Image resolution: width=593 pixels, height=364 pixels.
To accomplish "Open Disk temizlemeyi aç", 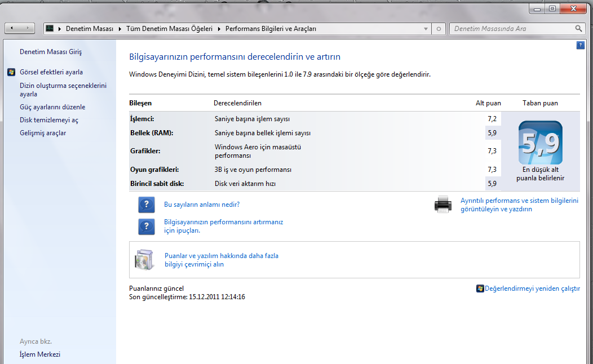I will click(x=49, y=120).
